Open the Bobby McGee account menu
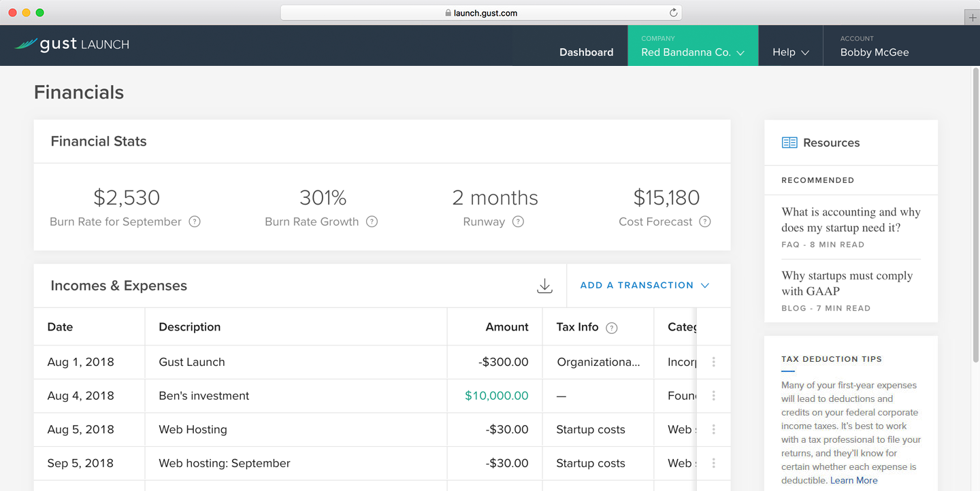Image resolution: width=980 pixels, height=491 pixels. tap(874, 52)
